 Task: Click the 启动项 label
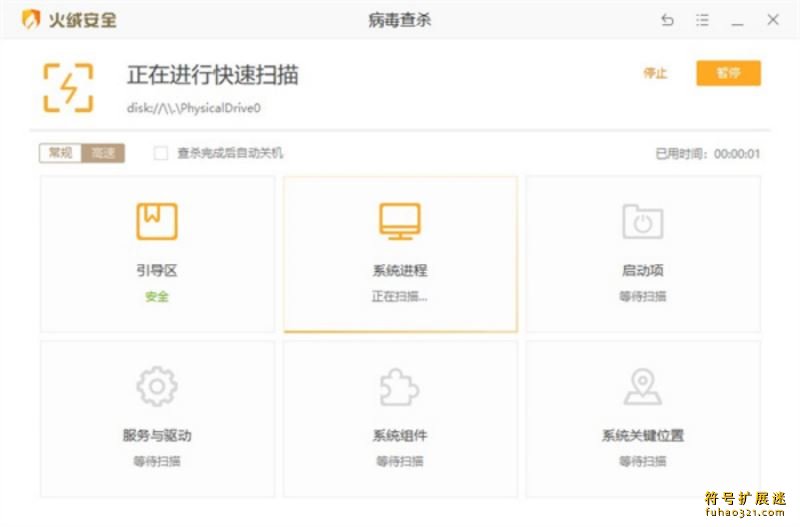[643, 270]
